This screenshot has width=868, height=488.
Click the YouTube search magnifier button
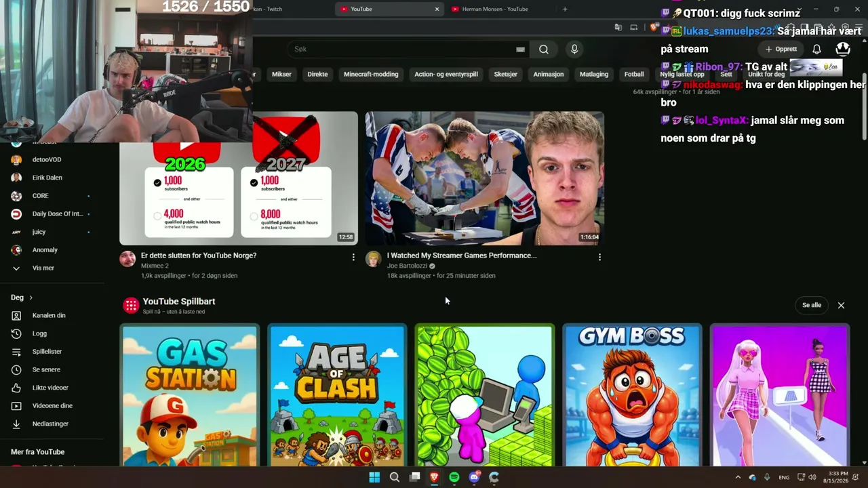pyautogui.click(x=544, y=49)
